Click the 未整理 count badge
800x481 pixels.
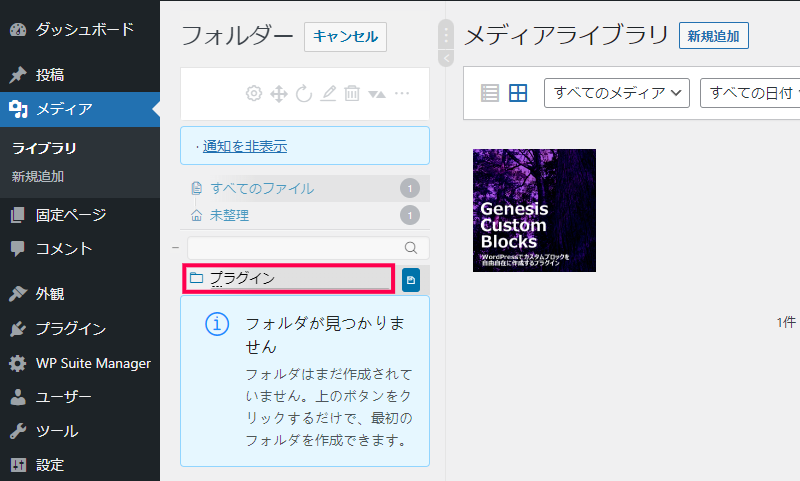[x=410, y=215]
